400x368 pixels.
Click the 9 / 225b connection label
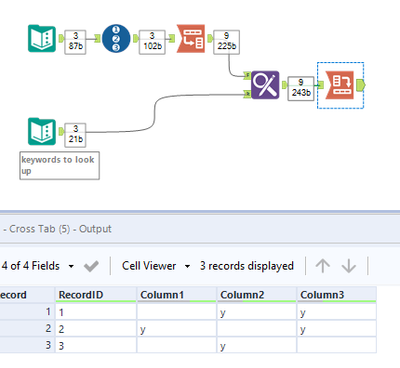coord(226,42)
